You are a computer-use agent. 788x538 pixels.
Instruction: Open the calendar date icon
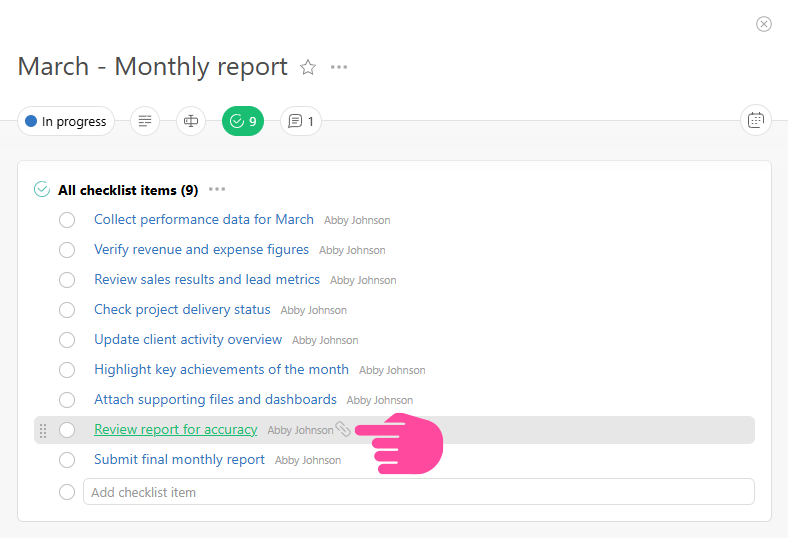coord(756,121)
